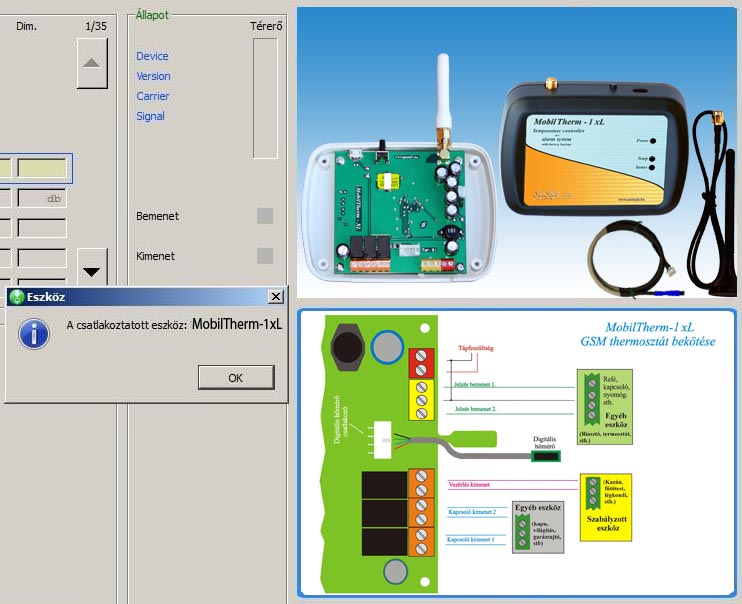Click the green Eszköz title bar icon
The height and width of the screenshot is (604, 742).
[17, 297]
